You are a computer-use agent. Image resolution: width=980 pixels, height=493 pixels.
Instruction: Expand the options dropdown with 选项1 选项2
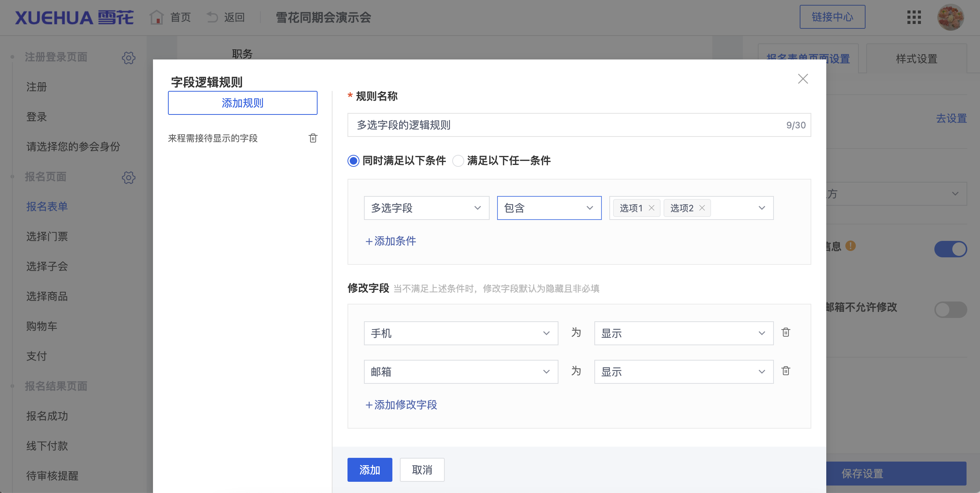tap(691, 208)
